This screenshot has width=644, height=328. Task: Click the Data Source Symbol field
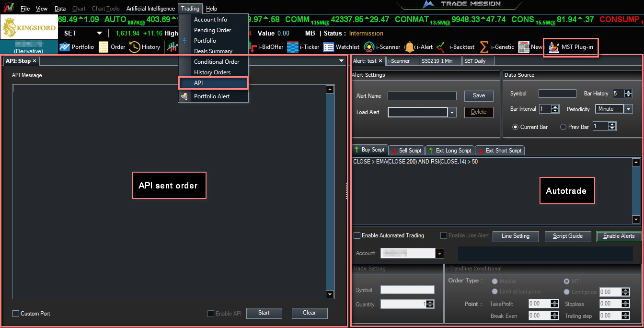tap(557, 94)
